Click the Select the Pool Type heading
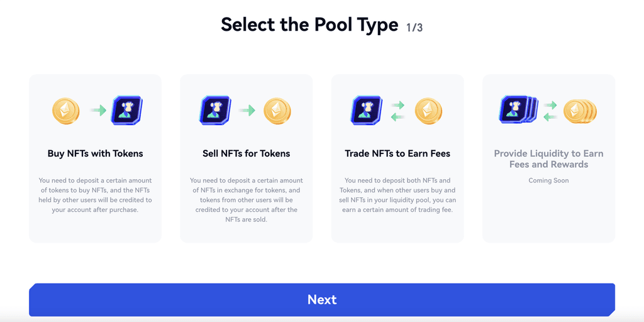 [309, 25]
